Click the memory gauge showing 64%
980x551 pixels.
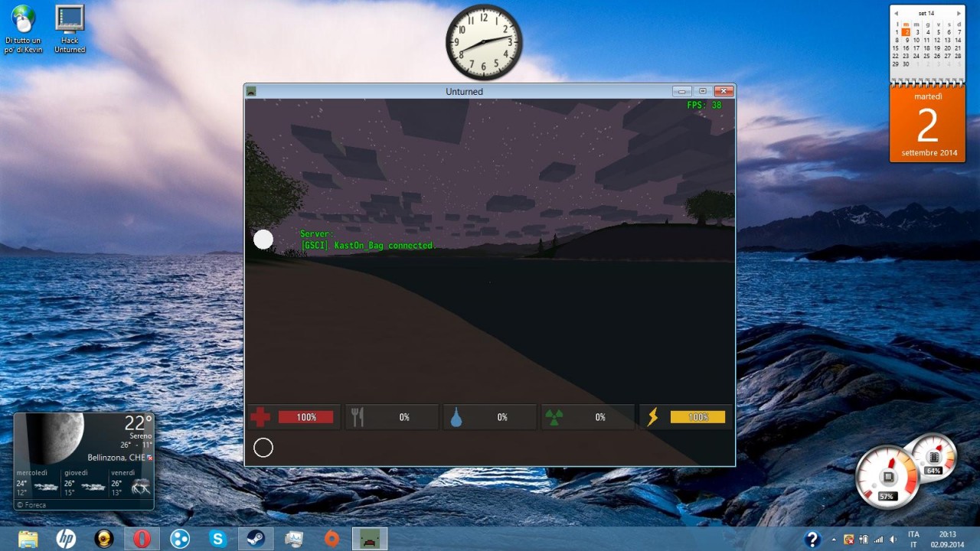933,457
